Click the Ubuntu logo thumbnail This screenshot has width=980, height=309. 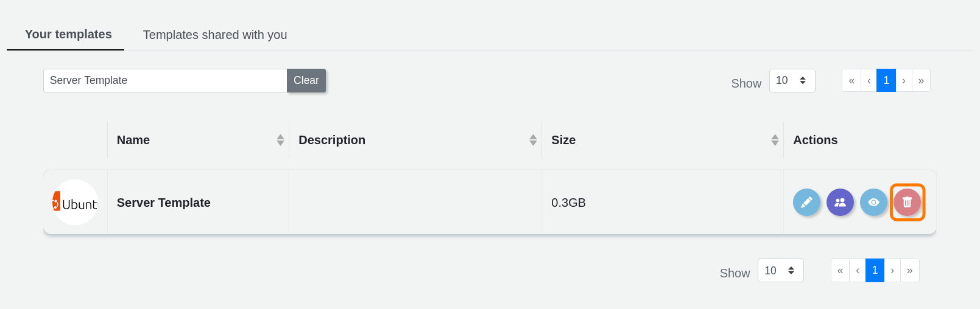[75, 203]
